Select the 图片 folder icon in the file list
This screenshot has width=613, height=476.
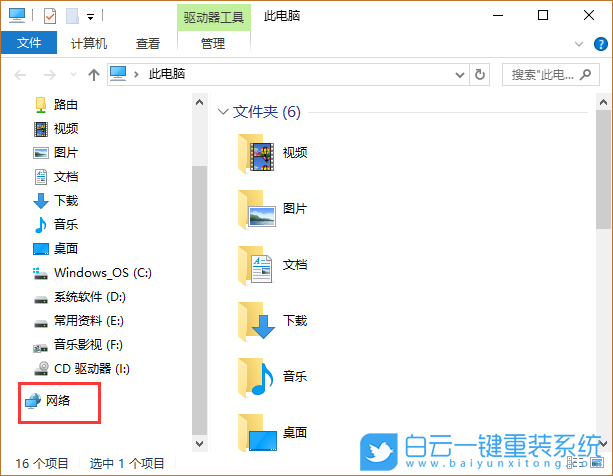[x=256, y=209]
